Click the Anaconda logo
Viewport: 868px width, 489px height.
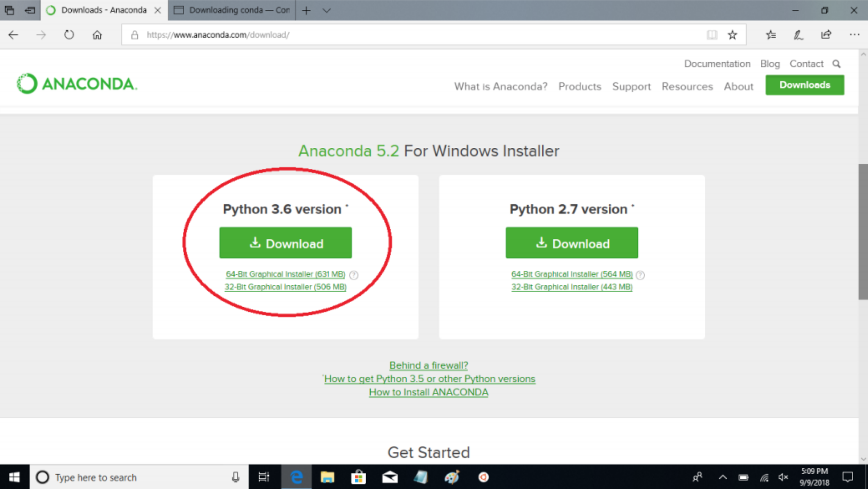(77, 84)
